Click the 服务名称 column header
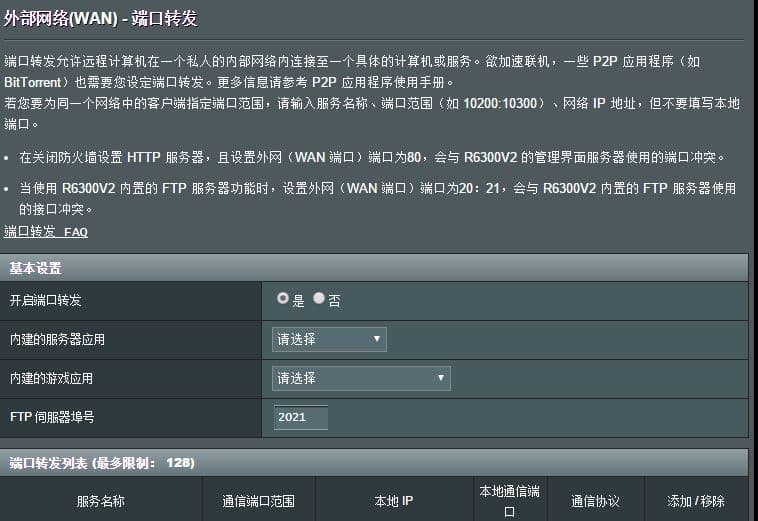 pos(101,501)
